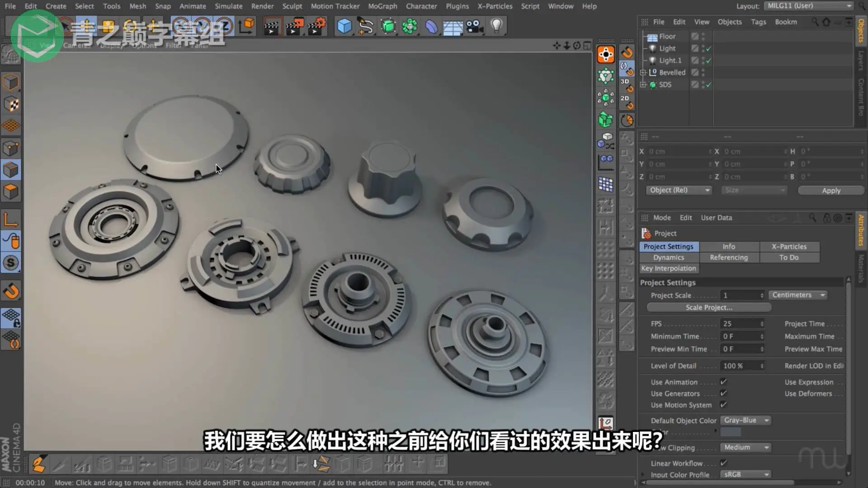868x488 pixels.
Task: Toggle the Light object's green checkmark
Action: pos(709,49)
